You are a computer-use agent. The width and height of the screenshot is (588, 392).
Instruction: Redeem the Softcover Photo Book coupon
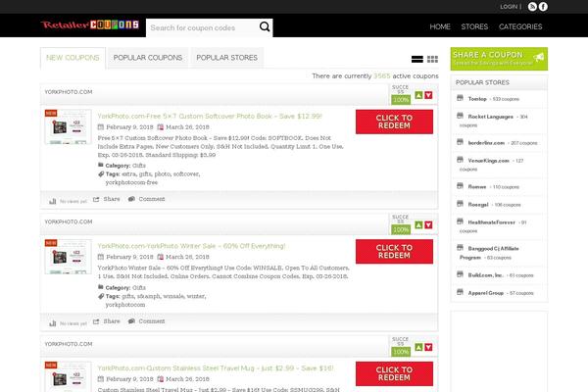coord(394,122)
